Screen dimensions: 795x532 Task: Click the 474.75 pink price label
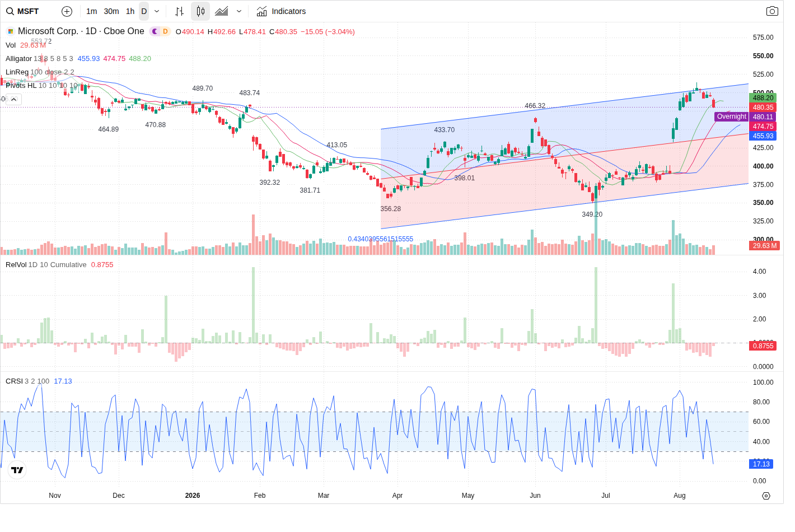tap(763, 127)
